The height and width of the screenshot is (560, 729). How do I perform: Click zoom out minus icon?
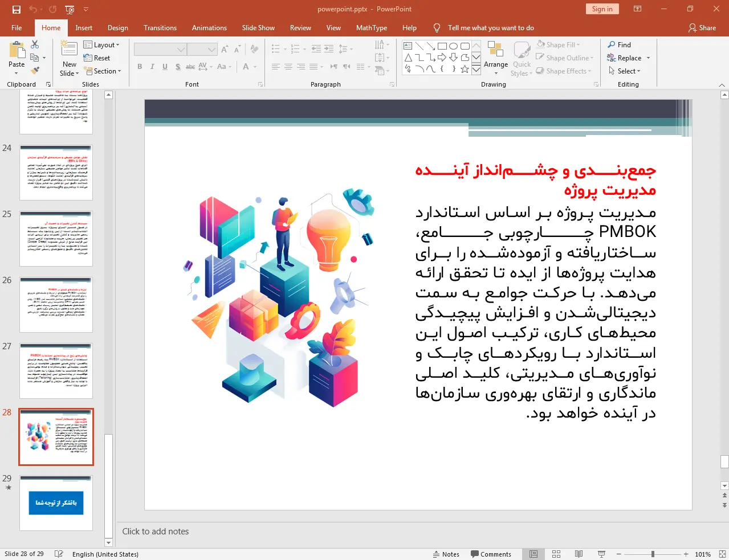click(x=619, y=554)
